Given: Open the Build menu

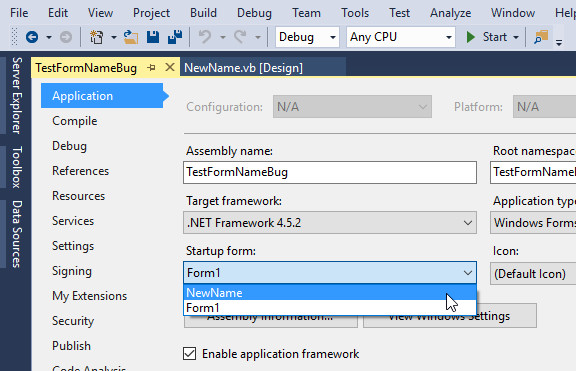Looking at the screenshot, I should pyautogui.click(x=203, y=13).
